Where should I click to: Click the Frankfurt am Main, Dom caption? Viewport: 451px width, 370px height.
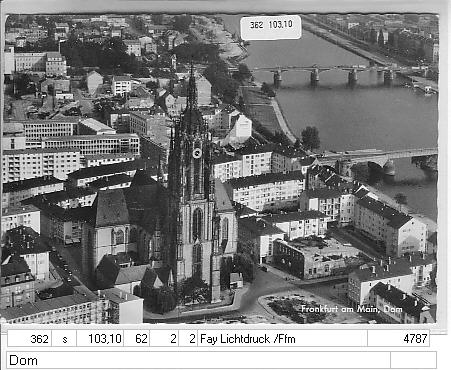(x=352, y=309)
